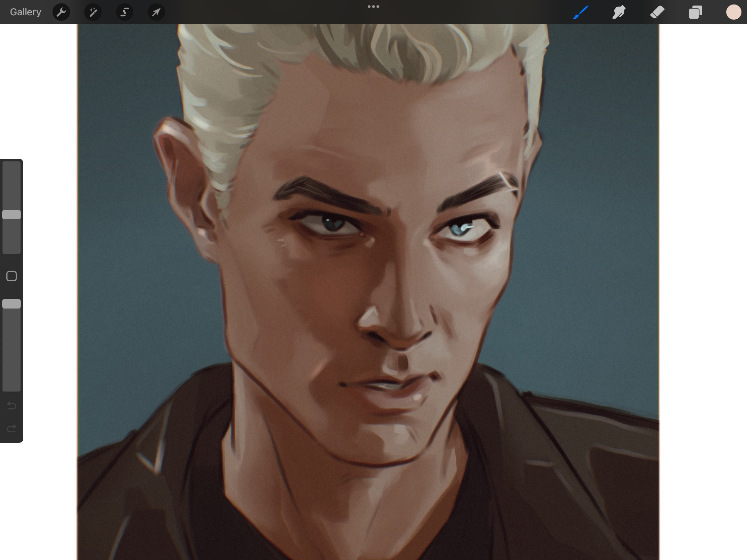Image resolution: width=747 pixels, height=560 pixels.
Task: Open the Layers panel
Action: pos(695,12)
